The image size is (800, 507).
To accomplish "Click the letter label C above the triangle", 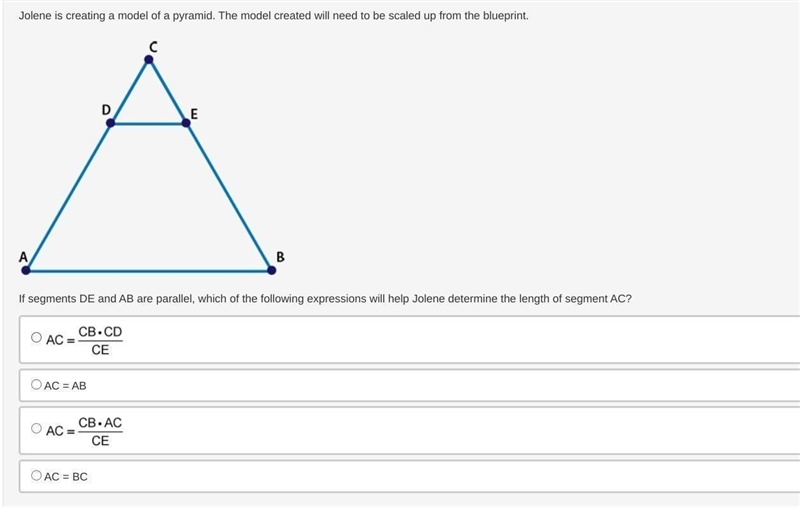I will [x=153, y=47].
